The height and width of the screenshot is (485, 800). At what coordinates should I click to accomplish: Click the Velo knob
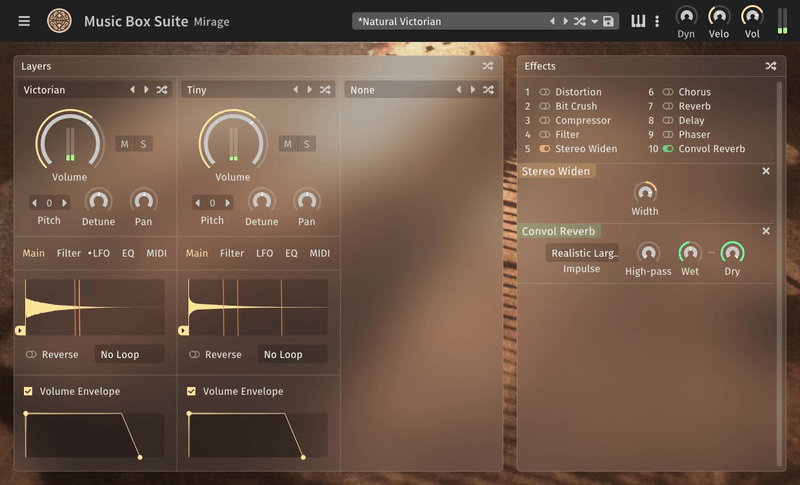point(719,16)
